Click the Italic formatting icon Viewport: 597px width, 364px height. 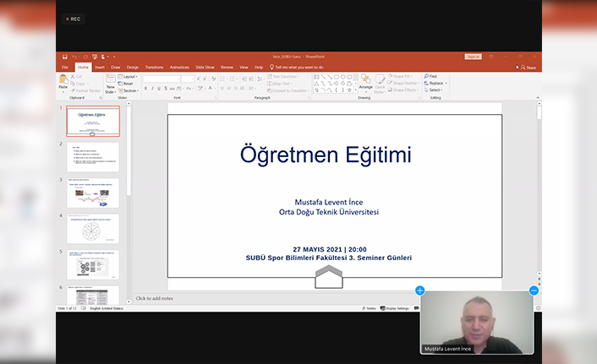[x=152, y=88]
